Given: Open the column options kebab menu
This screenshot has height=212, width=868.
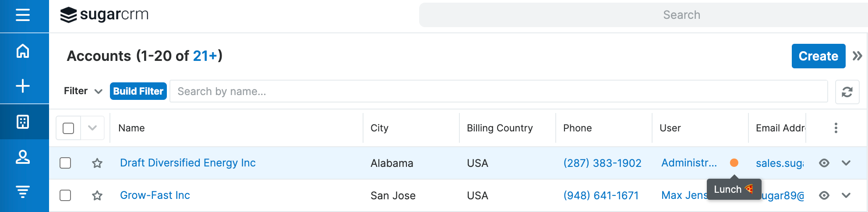Looking at the screenshot, I should pyautogui.click(x=836, y=128).
